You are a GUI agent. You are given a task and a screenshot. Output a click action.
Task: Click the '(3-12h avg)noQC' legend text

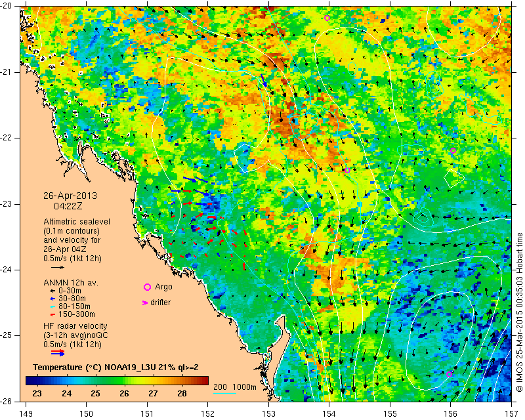click(x=75, y=335)
